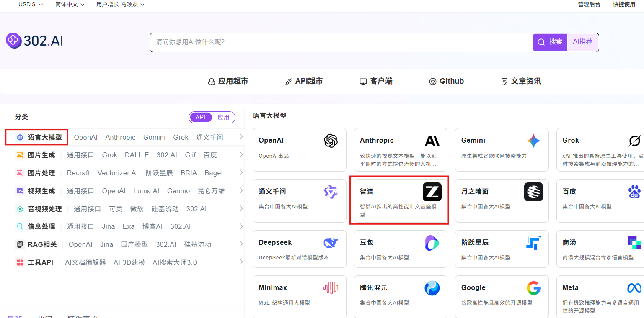This screenshot has width=644, height=318.
Task: Click the 搜索 search button
Action: (x=550, y=42)
